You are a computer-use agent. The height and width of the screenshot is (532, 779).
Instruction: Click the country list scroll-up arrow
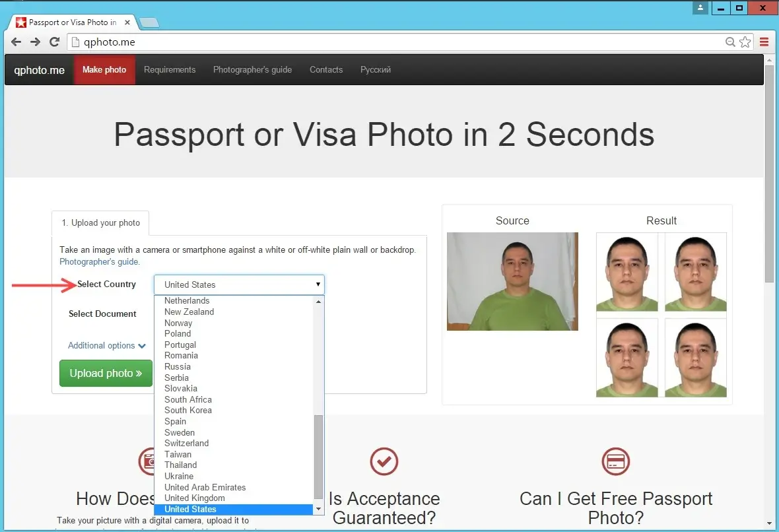[318, 301]
